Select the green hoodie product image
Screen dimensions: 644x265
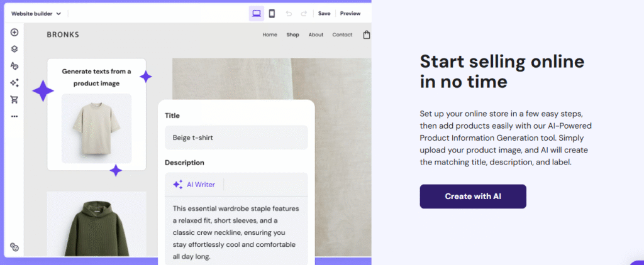pos(96,224)
